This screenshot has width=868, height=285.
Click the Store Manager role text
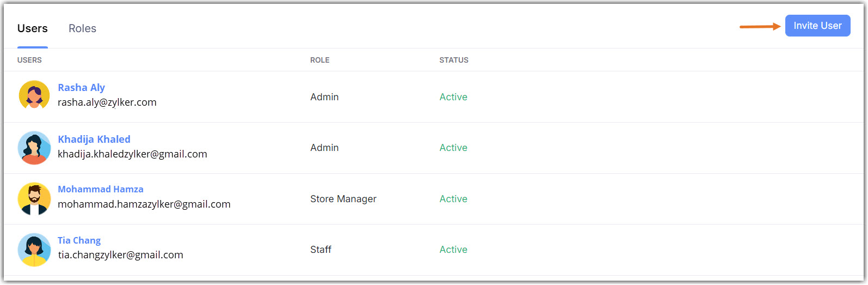pyautogui.click(x=343, y=199)
